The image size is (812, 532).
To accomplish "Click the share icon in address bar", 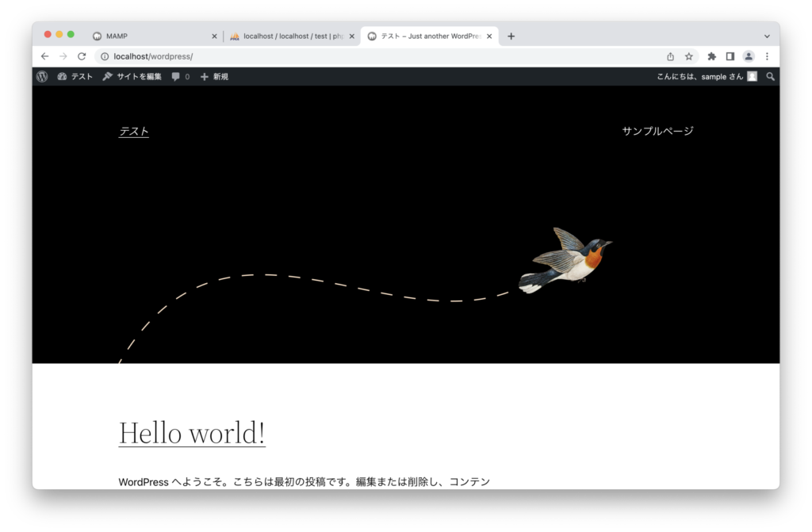I will (x=670, y=56).
